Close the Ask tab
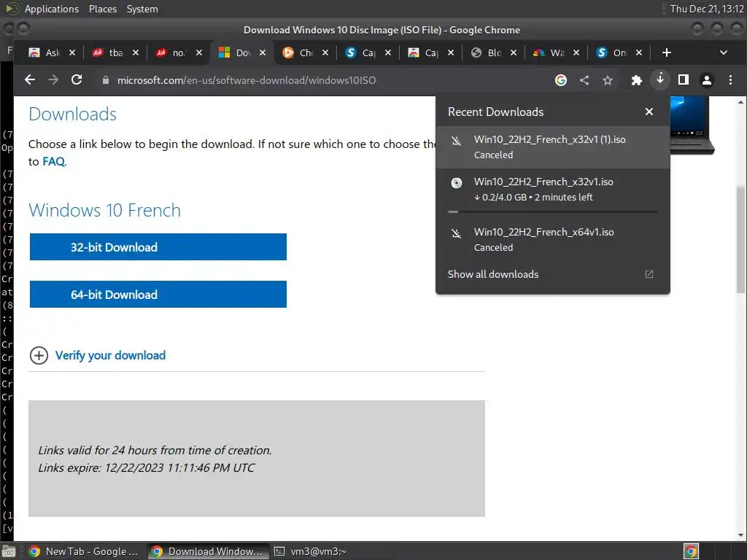Image resolution: width=747 pixels, height=560 pixels. pyautogui.click(x=72, y=52)
